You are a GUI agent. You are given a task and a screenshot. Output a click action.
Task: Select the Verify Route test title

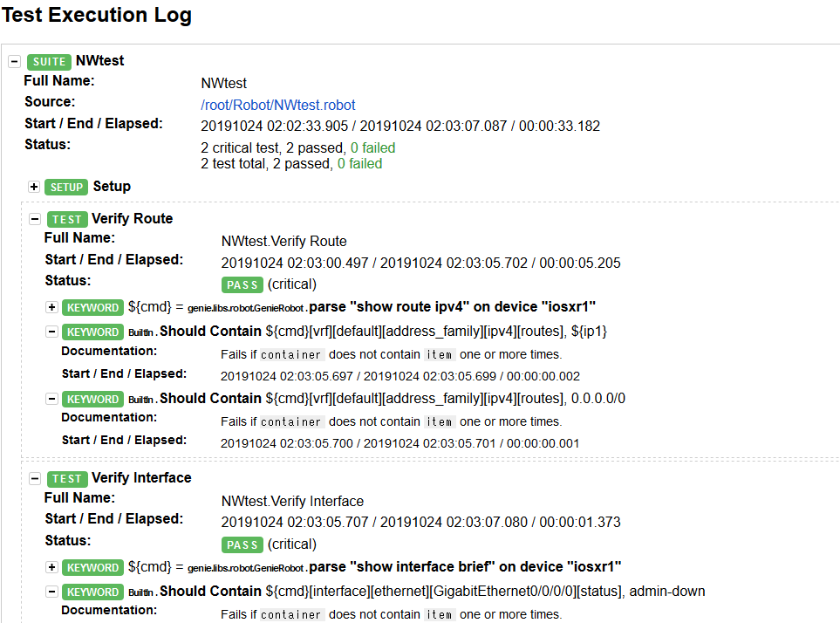point(133,218)
